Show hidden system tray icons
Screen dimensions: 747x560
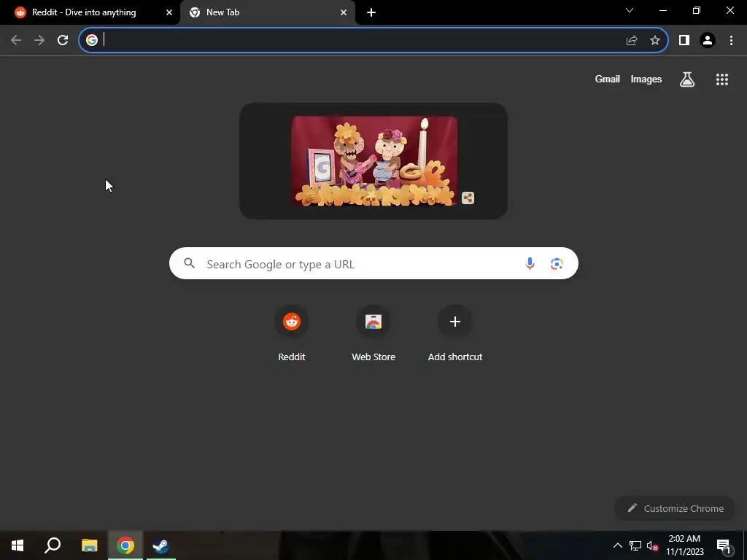(617, 545)
